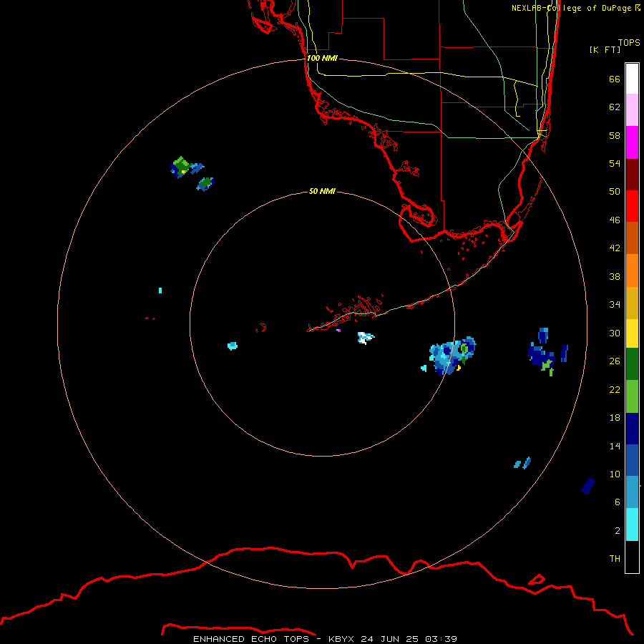
Task: Pick the bright red legend swatch
Action: coord(632,206)
